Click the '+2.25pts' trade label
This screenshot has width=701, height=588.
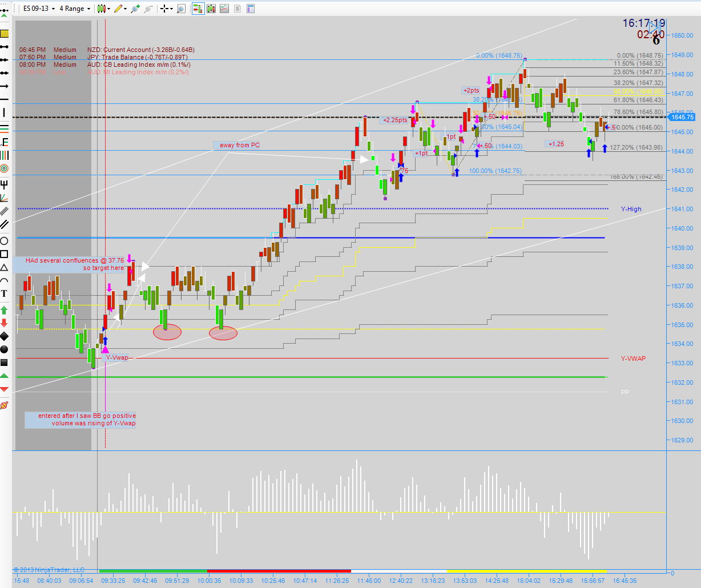(395, 120)
